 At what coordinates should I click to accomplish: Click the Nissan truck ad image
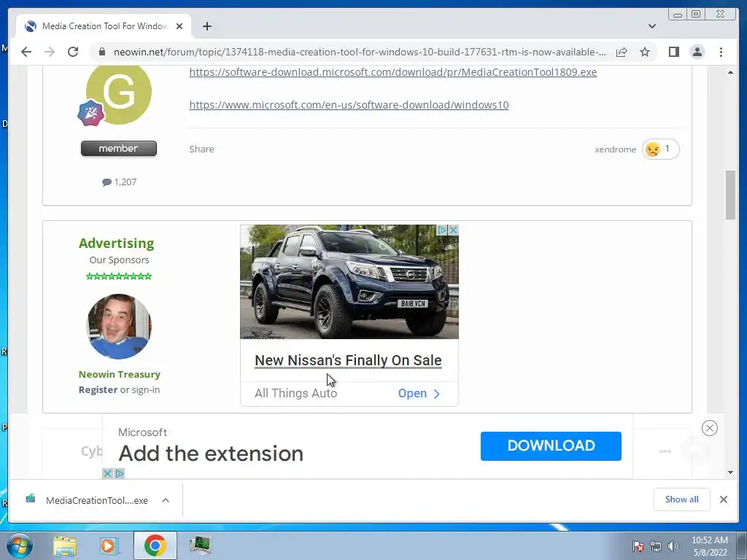[349, 282]
